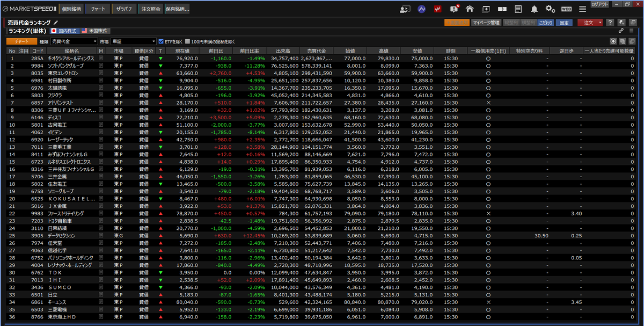This screenshot has width=644, height=326.
Task: Click the WEB icon
Action: click(566, 9)
